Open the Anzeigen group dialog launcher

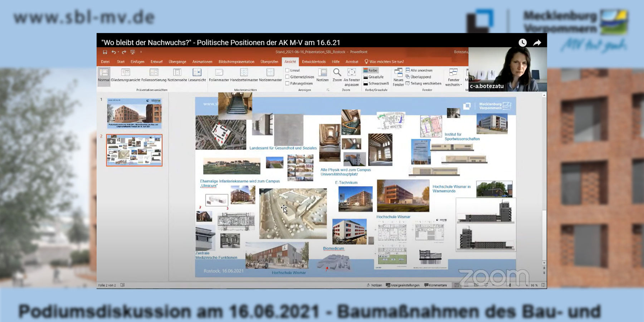(x=328, y=90)
